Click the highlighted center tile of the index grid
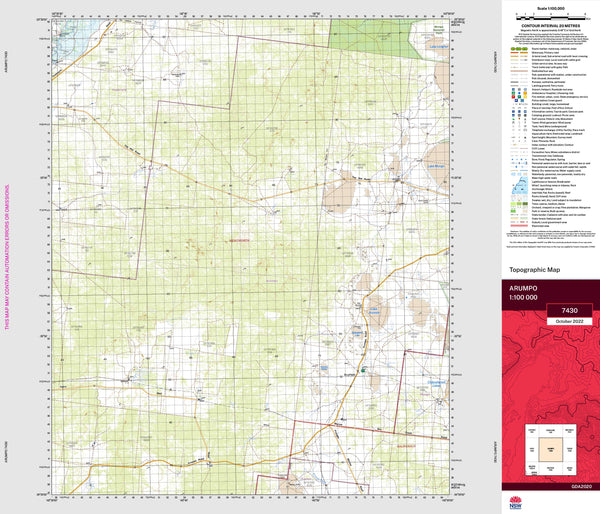 pos(551,449)
